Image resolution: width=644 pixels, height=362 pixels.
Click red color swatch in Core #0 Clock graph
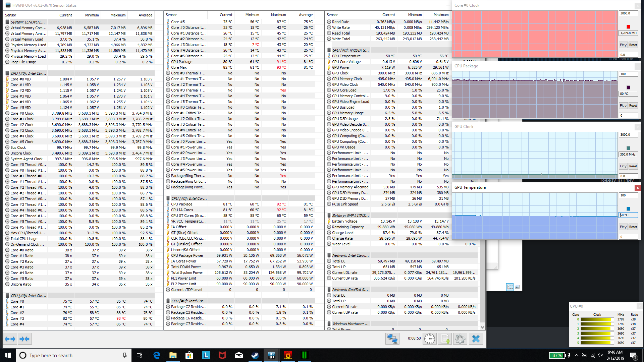[x=628, y=27]
